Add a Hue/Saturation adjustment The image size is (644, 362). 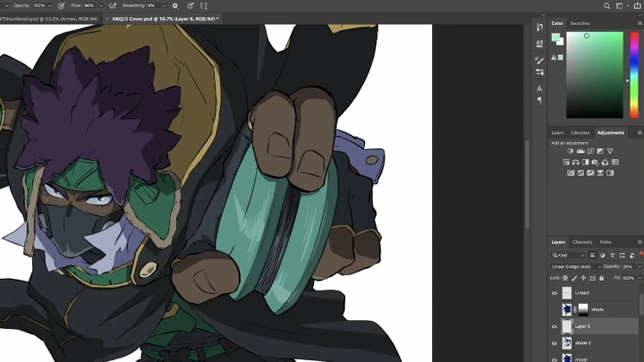565,162
